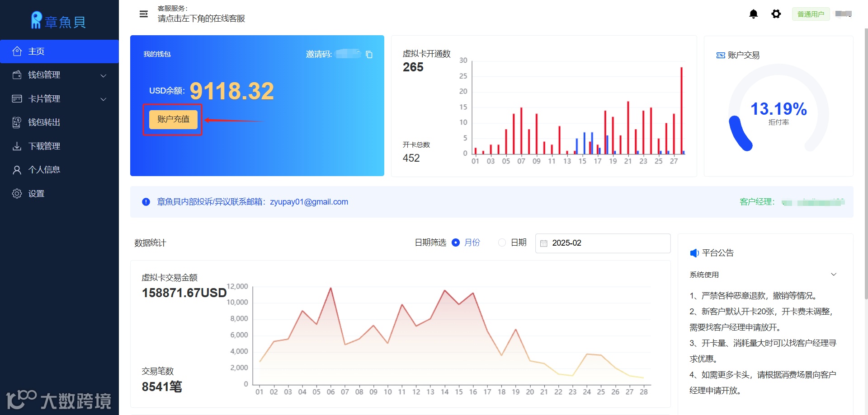Click the 邀请码 label
The width and height of the screenshot is (868, 415).
(319, 54)
